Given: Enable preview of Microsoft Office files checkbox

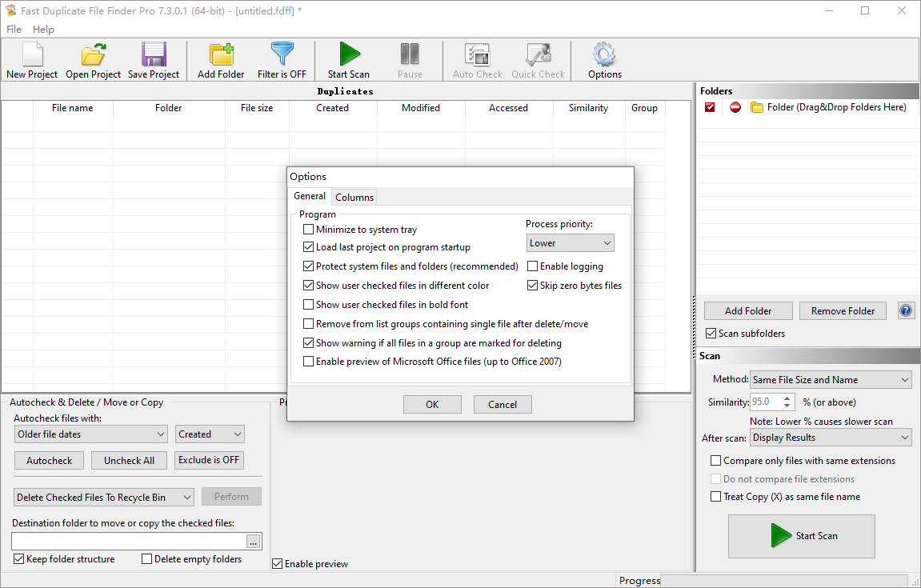Looking at the screenshot, I should point(308,362).
